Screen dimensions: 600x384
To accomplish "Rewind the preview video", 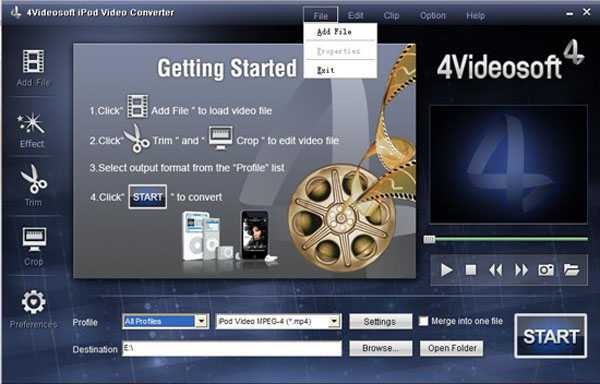I will (x=496, y=270).
